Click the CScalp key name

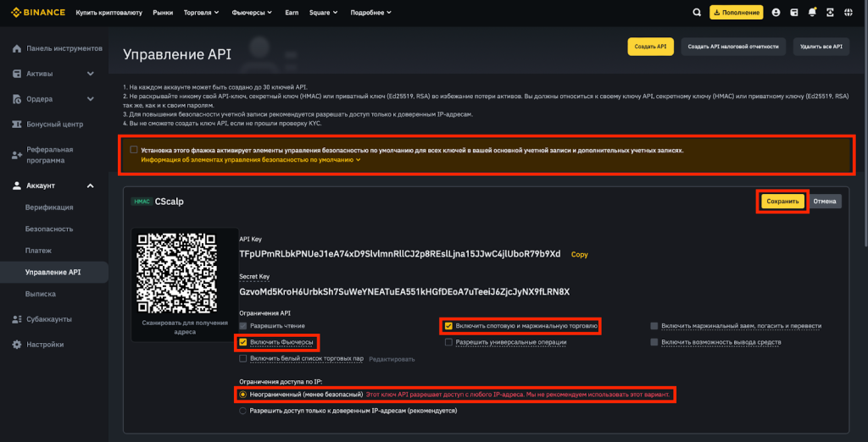[x=170, y=202]
